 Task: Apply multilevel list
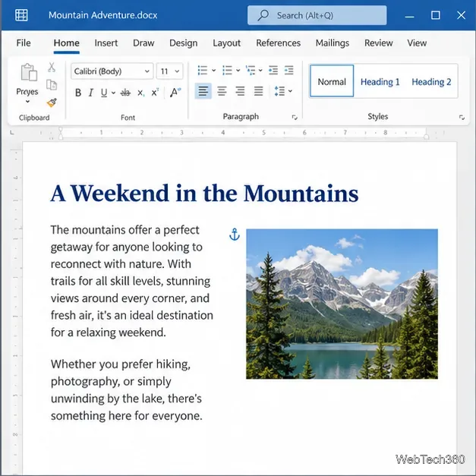pyautogui.click(x=251, y=71)
